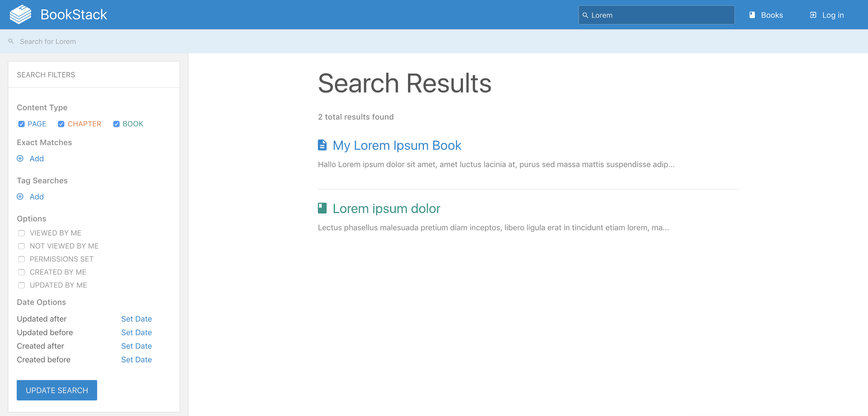Click the header search magnifier icon
The width and height of the screenshot is (868, 416).
point(585,15)
